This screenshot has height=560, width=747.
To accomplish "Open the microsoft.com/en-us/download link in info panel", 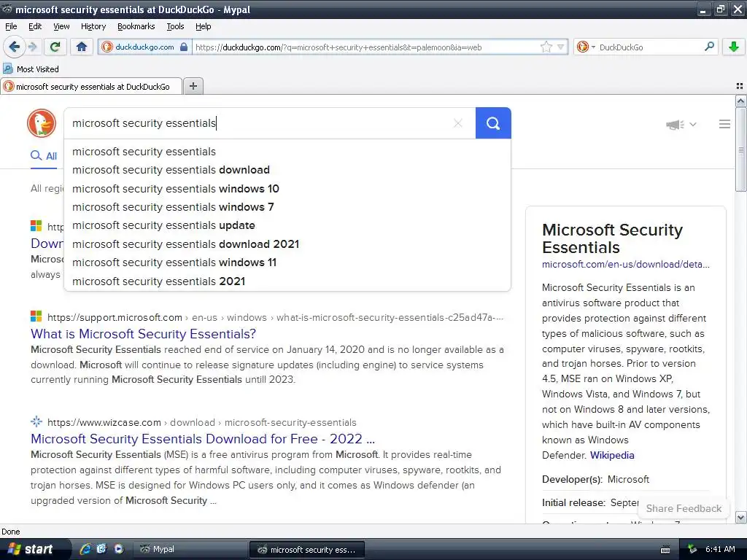I will point(625,264).
